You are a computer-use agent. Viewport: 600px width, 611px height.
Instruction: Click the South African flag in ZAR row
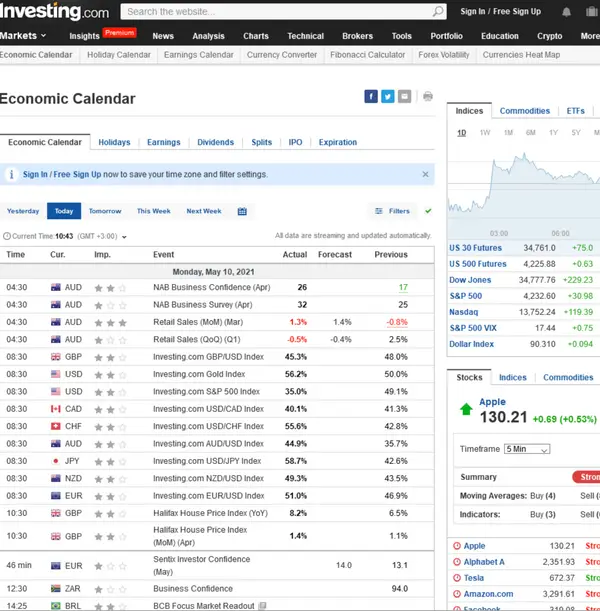[56, 588]
